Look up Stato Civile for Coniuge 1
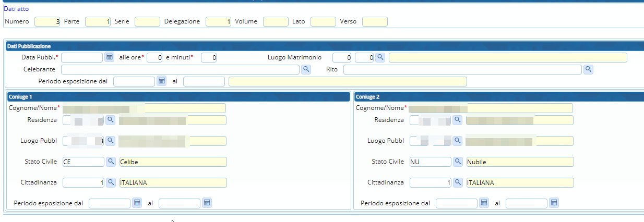 (111, 162)
